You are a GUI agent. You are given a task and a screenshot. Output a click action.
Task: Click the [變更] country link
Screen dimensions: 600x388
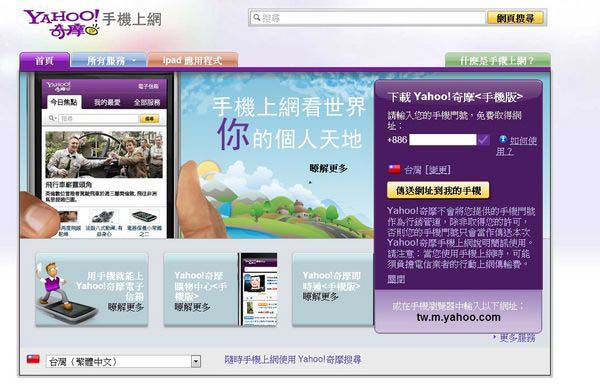click(x=438, y=170)
